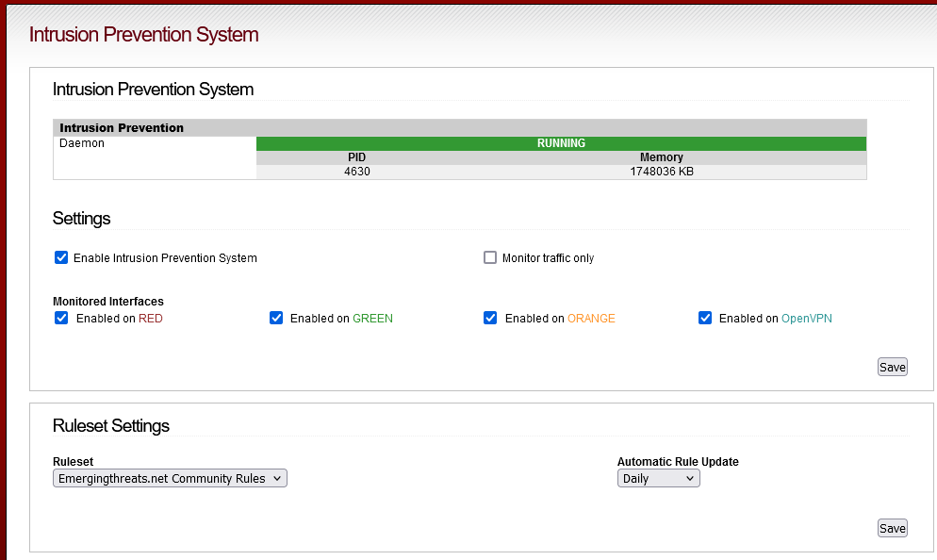Click the PID value 4630
Screen dimensions: 937x560
click(356, 172)
